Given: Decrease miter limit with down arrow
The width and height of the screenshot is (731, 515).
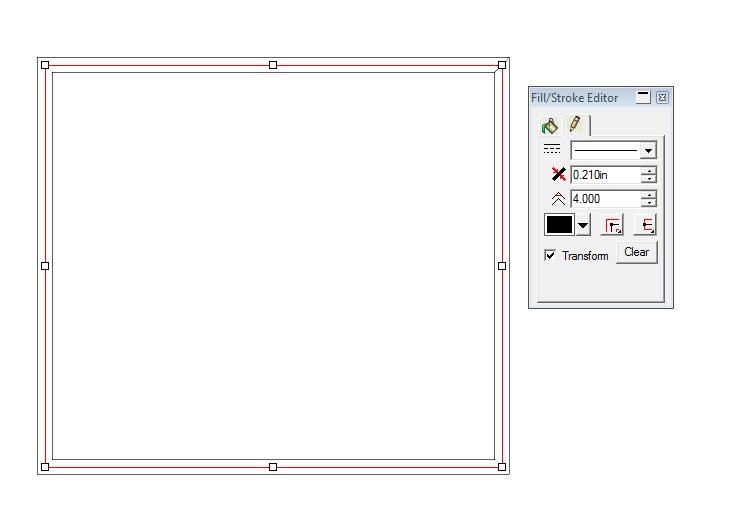Looking at the screenshot, I should click(648, 203).
